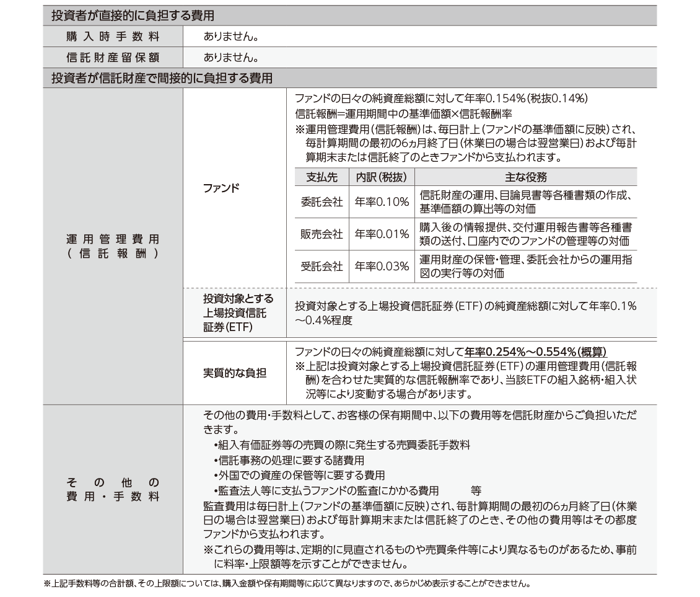Viewport: 700px width, 597px height.
Task: Click the その他の費用・手数料 row label
Action: pyautogui.click(x=113, y=490)
